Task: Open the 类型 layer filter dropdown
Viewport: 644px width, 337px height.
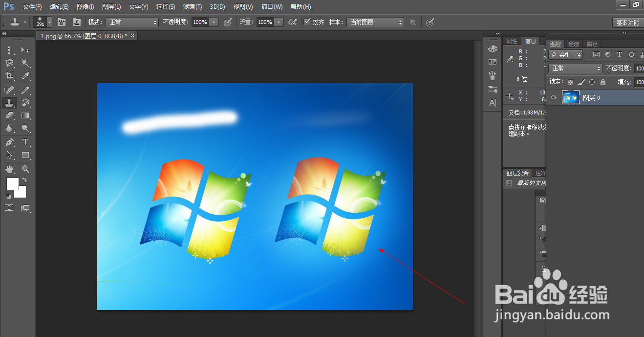Action: coord(566,54)
